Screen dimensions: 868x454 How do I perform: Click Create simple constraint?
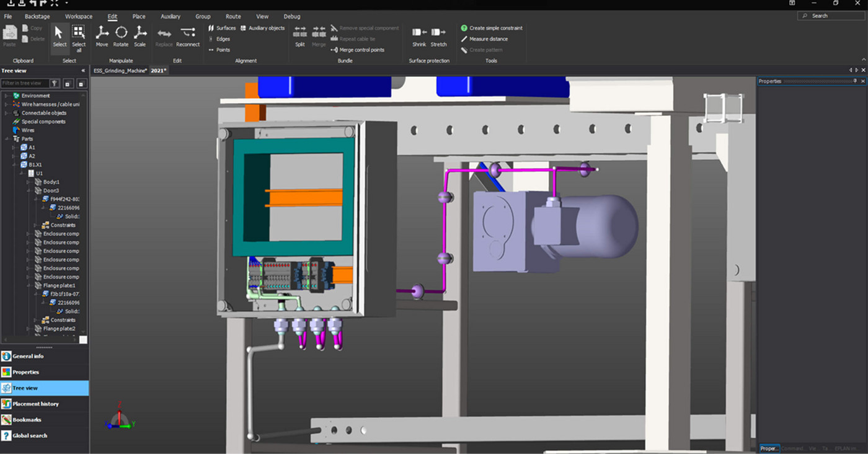[495, 28]
